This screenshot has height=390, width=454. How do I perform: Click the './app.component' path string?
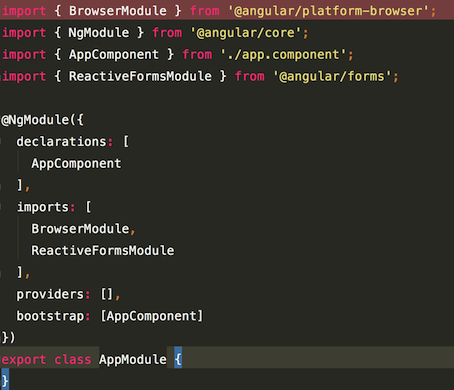point(284,54)
